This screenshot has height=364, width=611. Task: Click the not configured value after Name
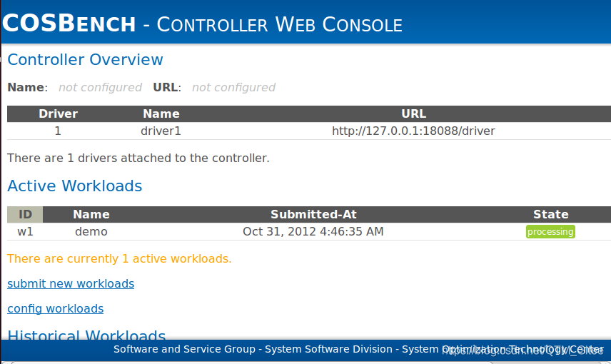[100, 87]
